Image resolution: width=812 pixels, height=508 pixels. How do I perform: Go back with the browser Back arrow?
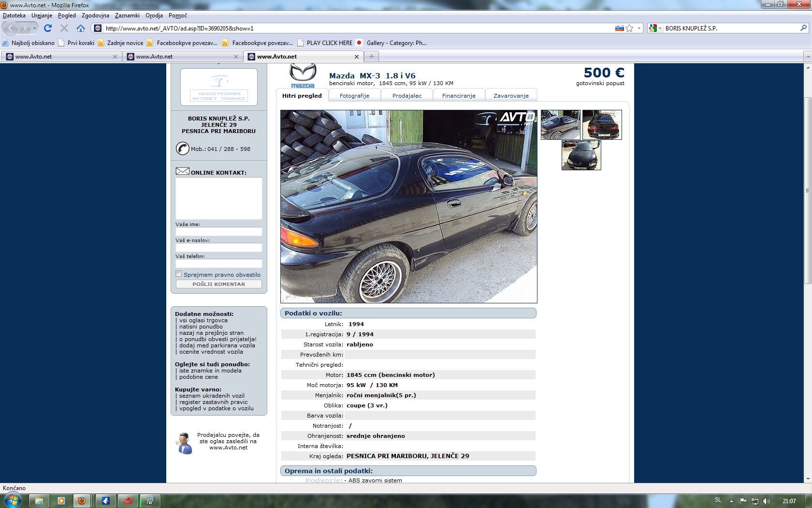[x=11, y=29]
